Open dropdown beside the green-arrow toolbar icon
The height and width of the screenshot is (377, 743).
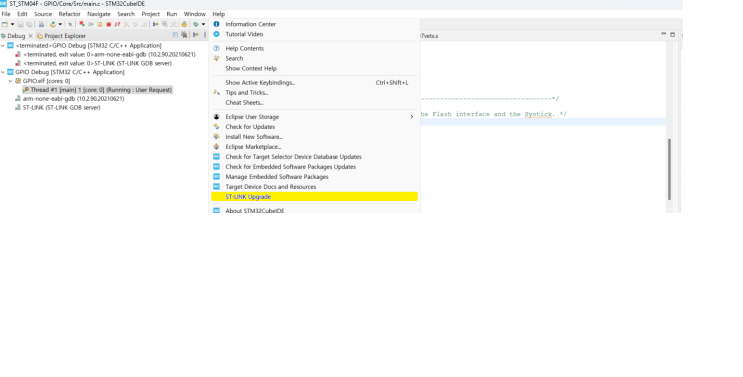click(60, 24)
